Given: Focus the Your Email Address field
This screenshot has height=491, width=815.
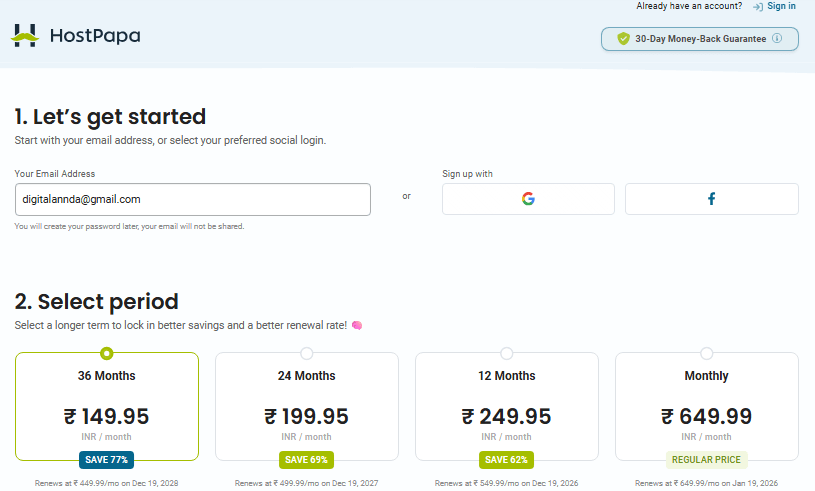Looking at the screenshot, I should [x=192, y=199].
